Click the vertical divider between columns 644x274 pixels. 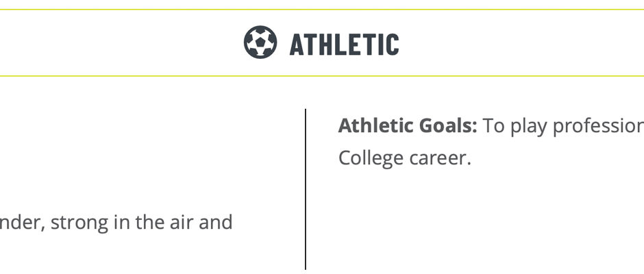click(306, 189)
